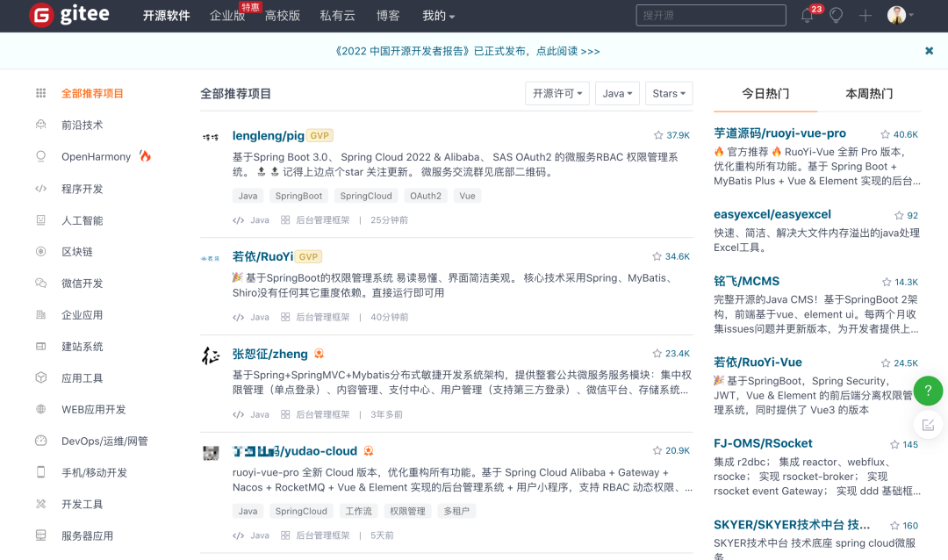Click the 区块链 sidebar icon
This screenshot has width=948, height=560.
(40, 251)
